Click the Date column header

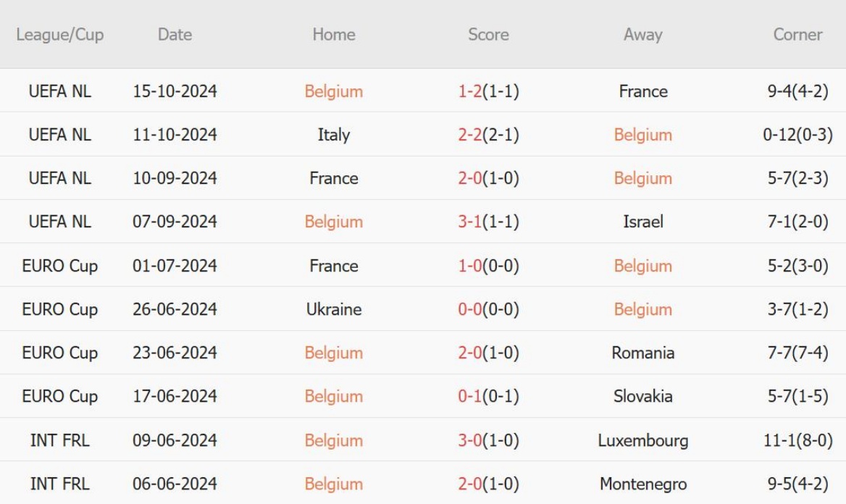[175, 34]
